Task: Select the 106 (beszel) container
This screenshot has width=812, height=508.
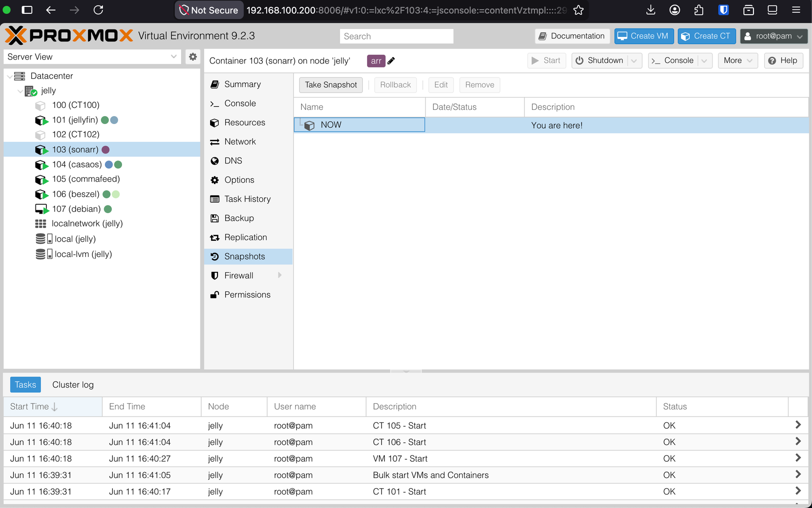Action: [102, 194]
